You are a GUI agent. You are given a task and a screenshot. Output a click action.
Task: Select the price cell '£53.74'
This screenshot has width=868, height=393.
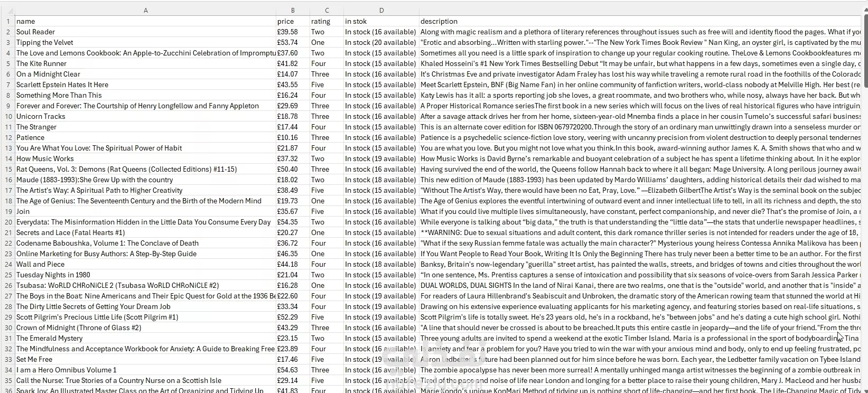click(293, 42)
